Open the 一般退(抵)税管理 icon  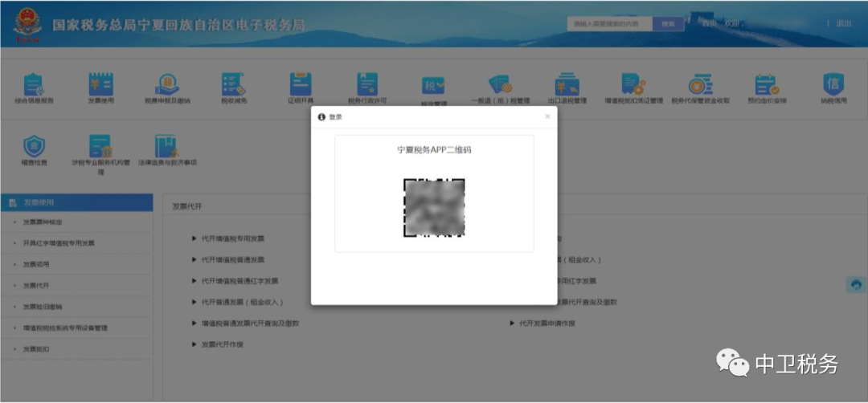pyautogui.click(x=501, y=84)
